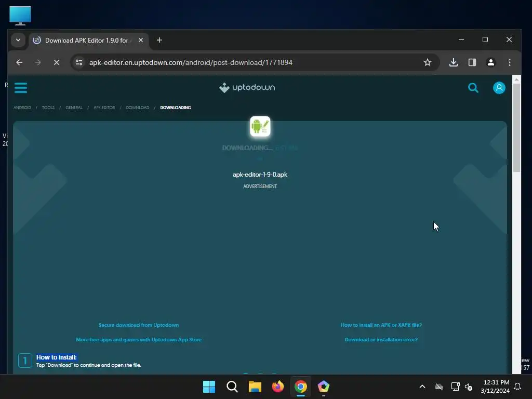Open How to install an APK link
Viewport: 532px width, 399px height.
coord(381,325)
